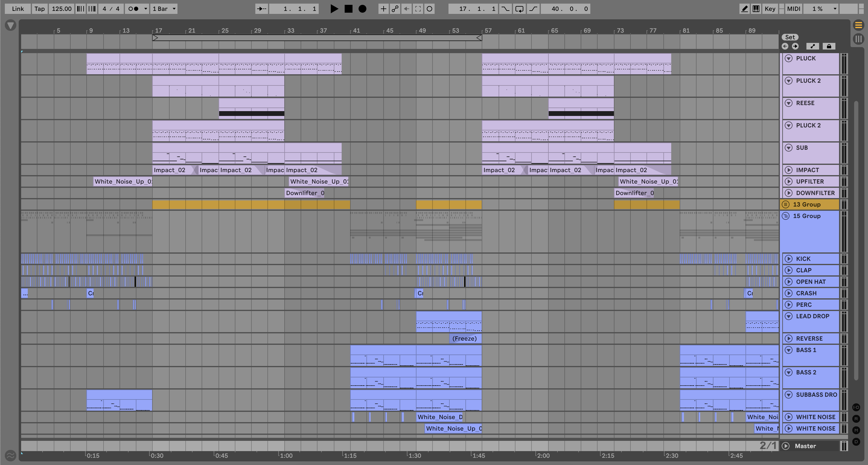
Task: Toggle the Follow playback arrow button
Action: tap(261, 9)
